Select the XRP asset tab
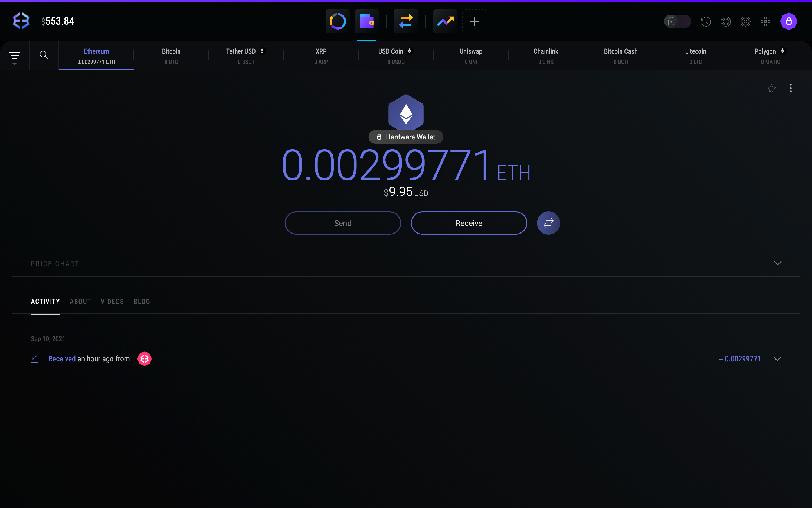812x508 pixels. [321, 56]
